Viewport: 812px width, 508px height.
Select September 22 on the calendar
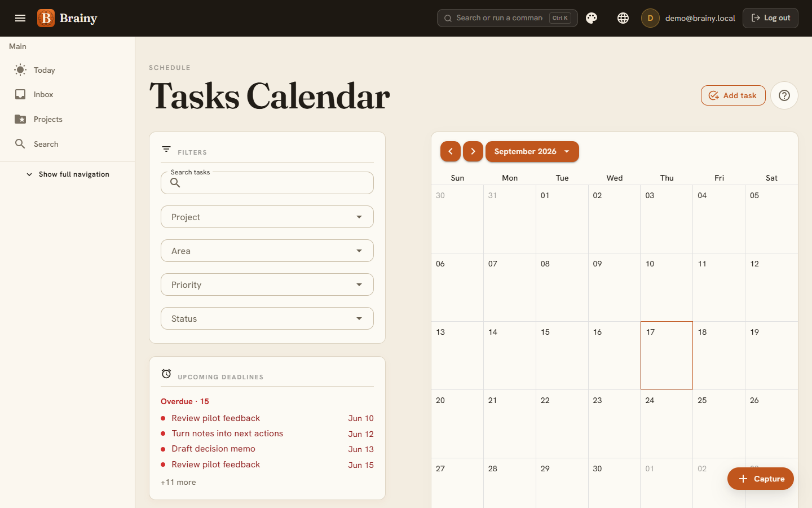coord(562,424)
